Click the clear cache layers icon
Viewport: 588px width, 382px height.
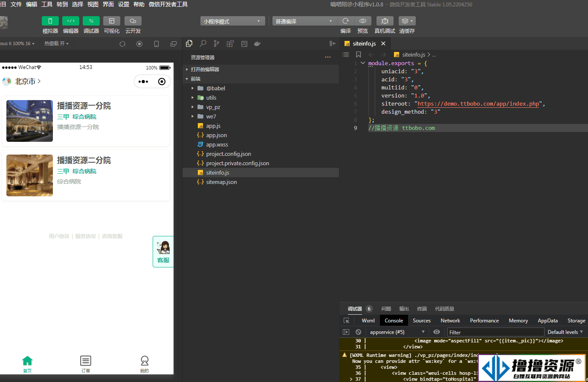pos(407,21)
